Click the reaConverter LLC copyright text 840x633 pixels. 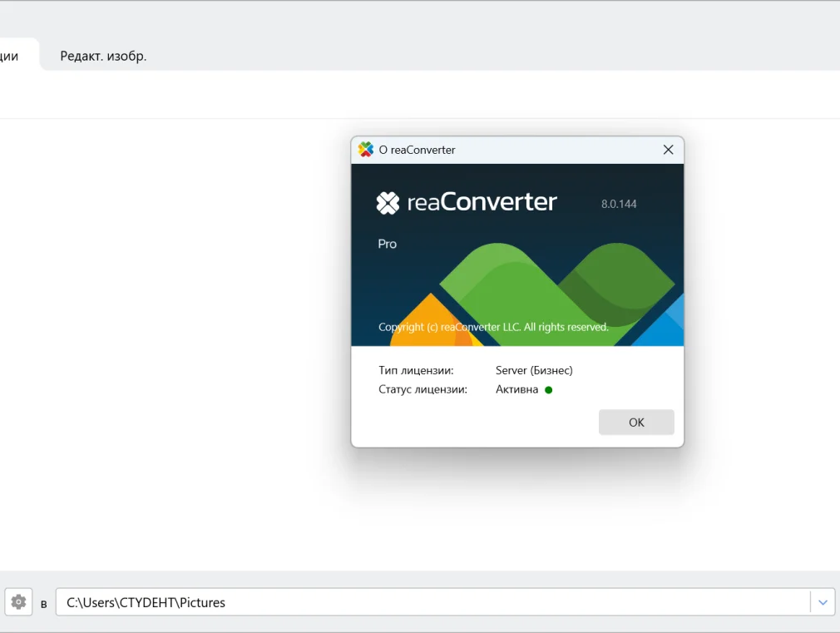click(493, 327)
